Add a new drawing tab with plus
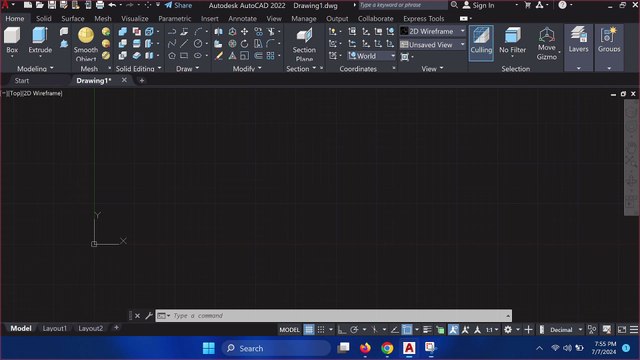 point(142,80)
